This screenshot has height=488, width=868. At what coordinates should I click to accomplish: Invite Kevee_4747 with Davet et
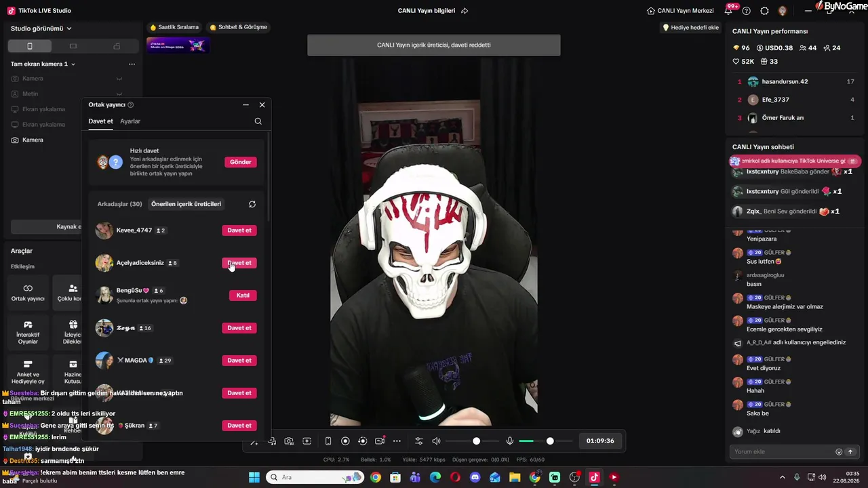pyautogui.click(x=239, y=230)
